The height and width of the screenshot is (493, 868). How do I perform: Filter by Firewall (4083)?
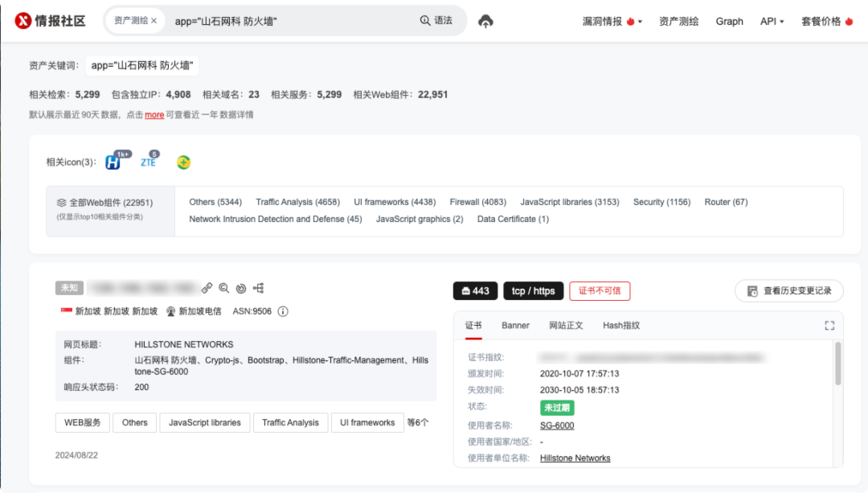point(477,202)
